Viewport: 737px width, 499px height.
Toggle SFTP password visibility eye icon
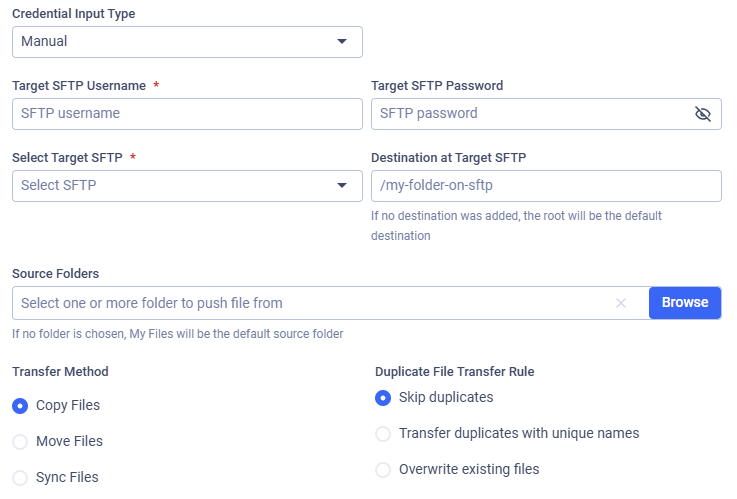[703, 114]
